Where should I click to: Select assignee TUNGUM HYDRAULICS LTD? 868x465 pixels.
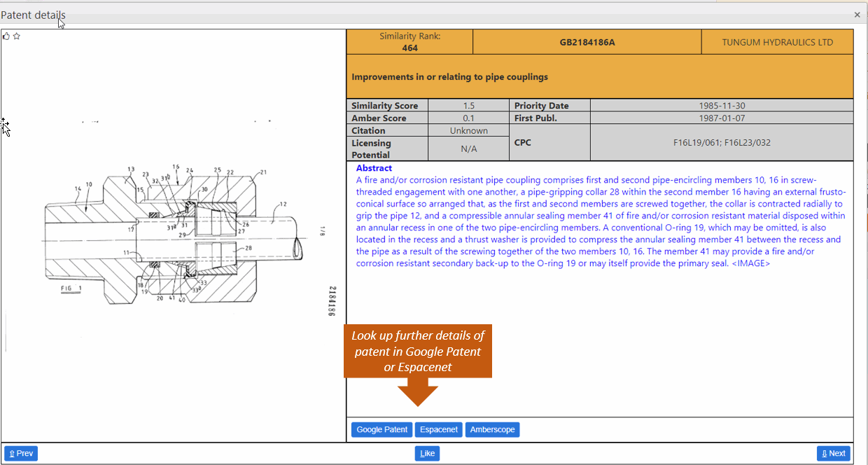click(x=778, y=42)
